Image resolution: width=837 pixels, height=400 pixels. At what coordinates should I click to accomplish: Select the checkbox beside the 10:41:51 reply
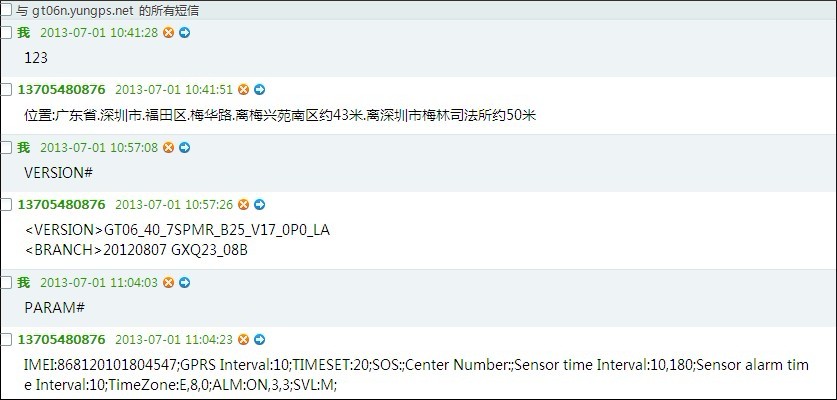tap(6, 90)
